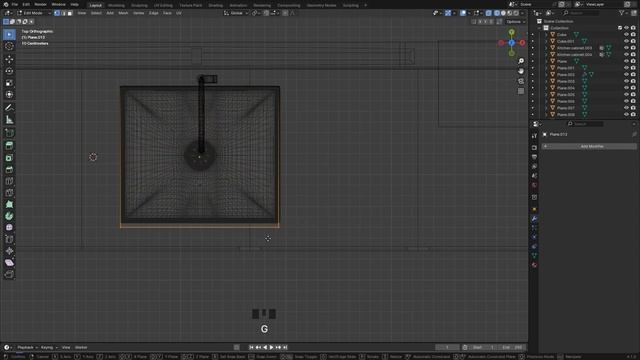Image resolution: width=640 pixels, height=360 pixels.
Task: Select the Inset Faces tool
Action: (9, 158)
